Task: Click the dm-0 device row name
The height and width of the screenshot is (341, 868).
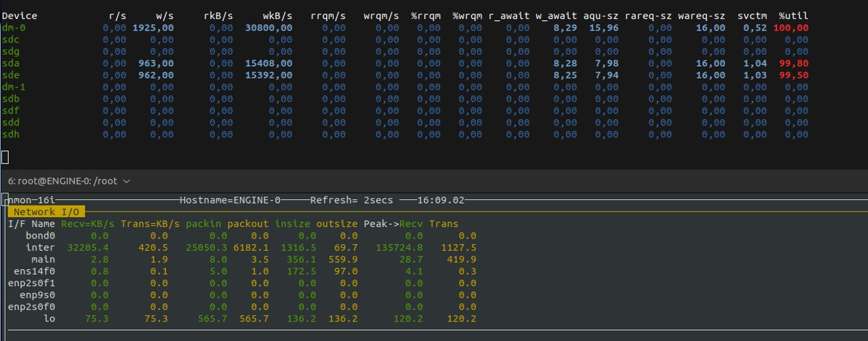Action: click(14, 28)
